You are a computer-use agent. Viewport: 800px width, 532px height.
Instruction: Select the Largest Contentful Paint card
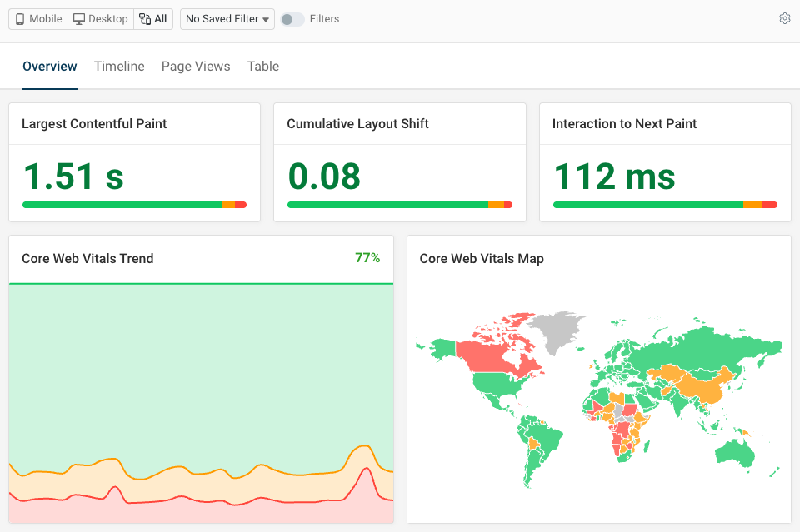point(134,161)
